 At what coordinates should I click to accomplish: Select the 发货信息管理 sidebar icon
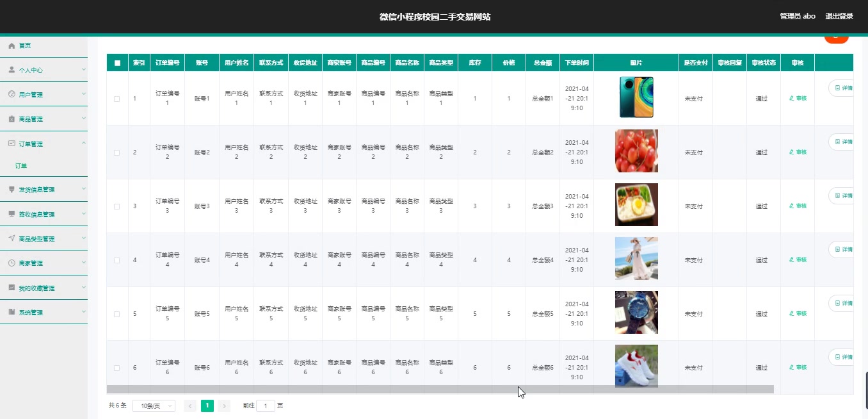pyautogui.click(x=10, y=189)
